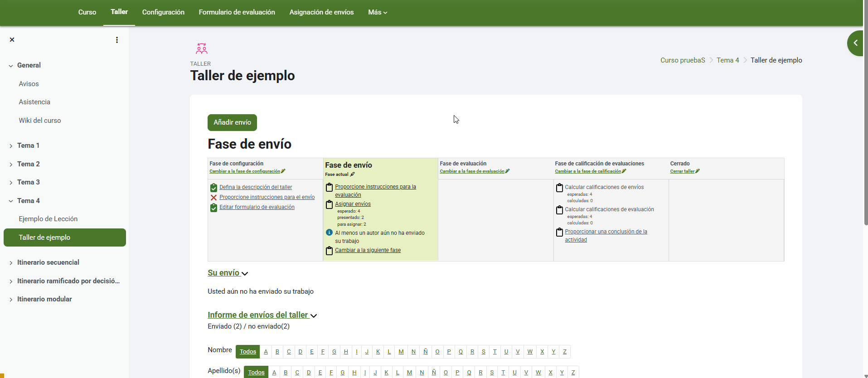This screenshot has width=868, height=378.
Task: Open the block drawer arrow on right edge
Action: coord(855,43)
